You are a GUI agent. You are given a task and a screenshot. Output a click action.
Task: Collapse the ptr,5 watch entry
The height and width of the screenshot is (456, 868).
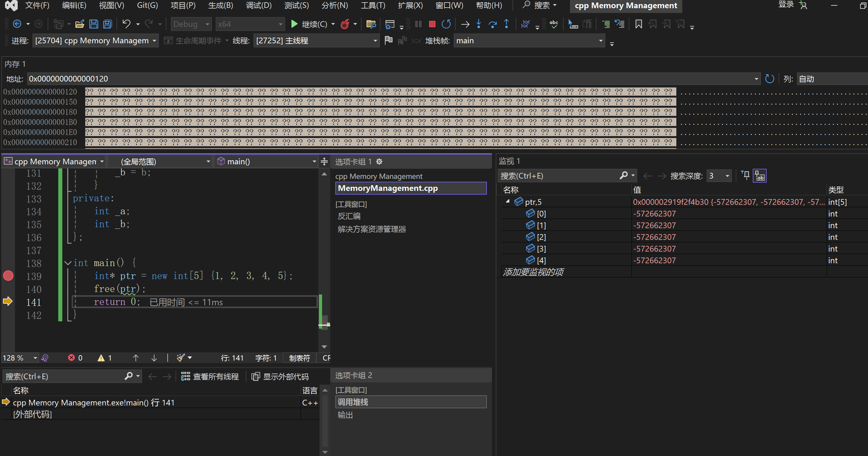(508, 201)
